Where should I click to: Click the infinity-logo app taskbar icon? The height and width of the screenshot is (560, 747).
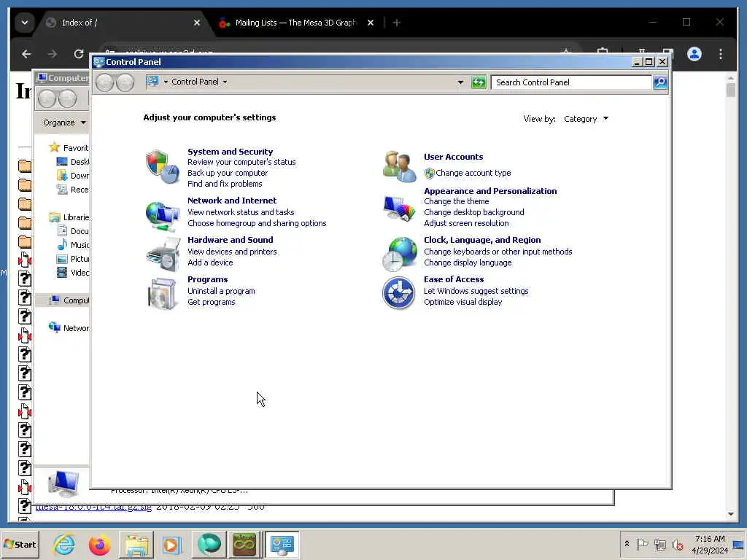click(244, 544)
